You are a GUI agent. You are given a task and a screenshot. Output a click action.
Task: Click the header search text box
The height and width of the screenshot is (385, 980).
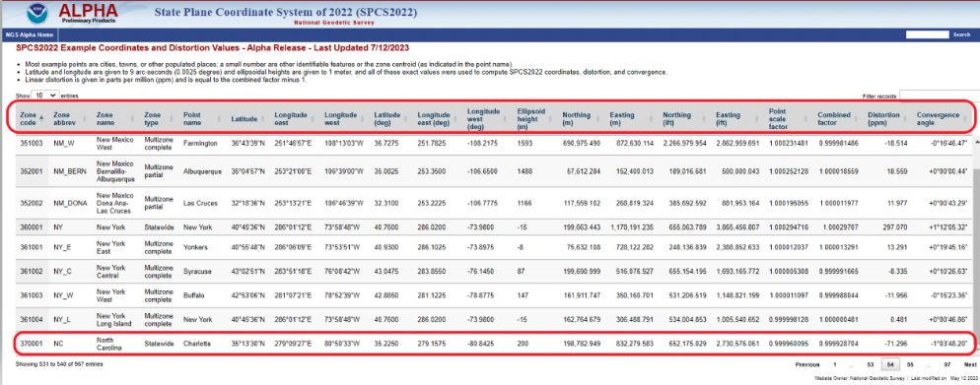click(928, 34)
